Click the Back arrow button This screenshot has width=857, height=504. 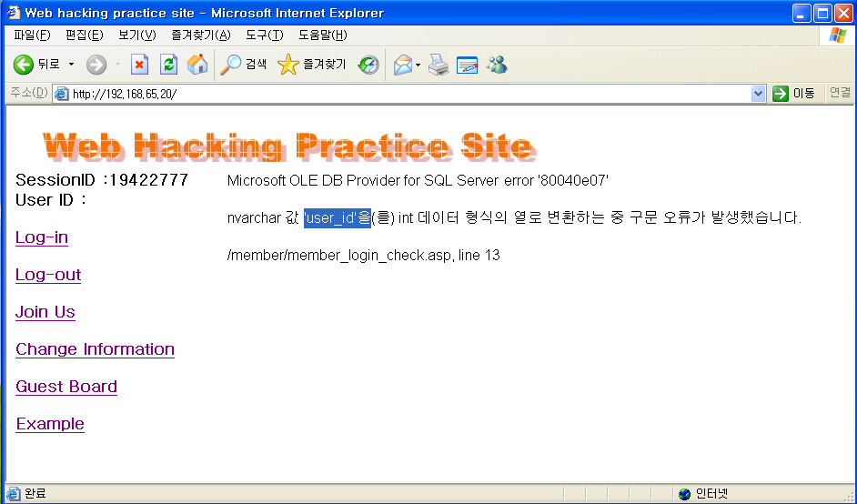pos(36,65)
